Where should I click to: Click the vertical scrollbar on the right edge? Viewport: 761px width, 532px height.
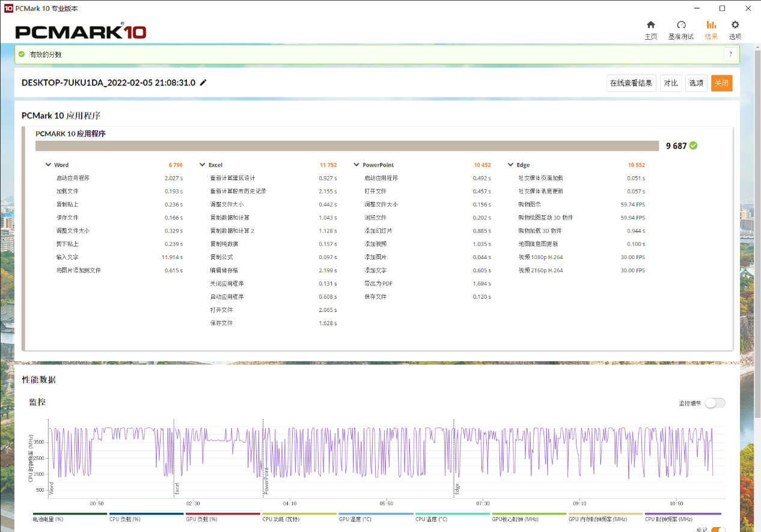point(757,234)
